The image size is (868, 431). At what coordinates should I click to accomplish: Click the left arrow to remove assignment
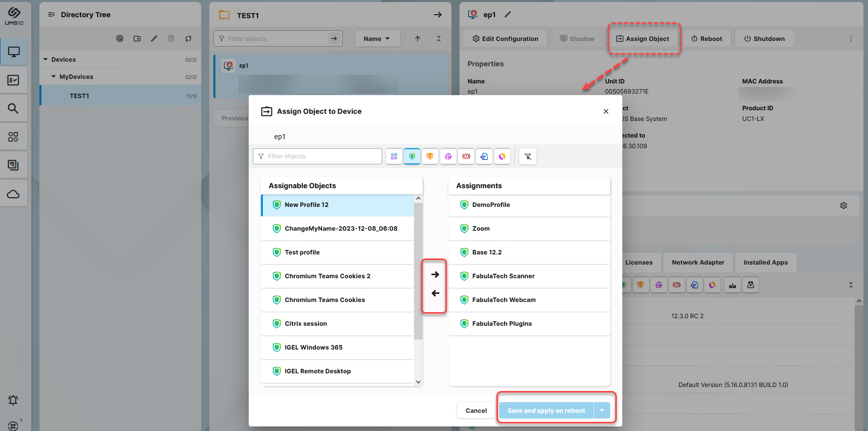(435, 293)
